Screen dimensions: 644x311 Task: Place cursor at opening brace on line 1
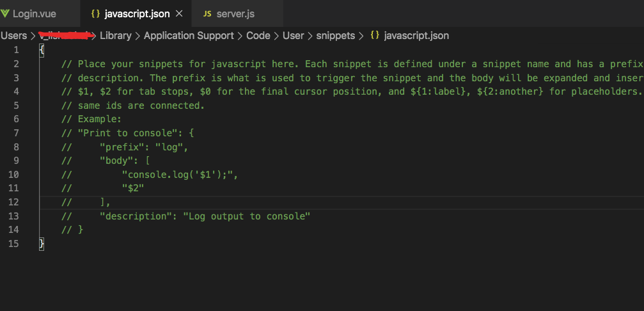pyautogui.click(x=42, y=50)
